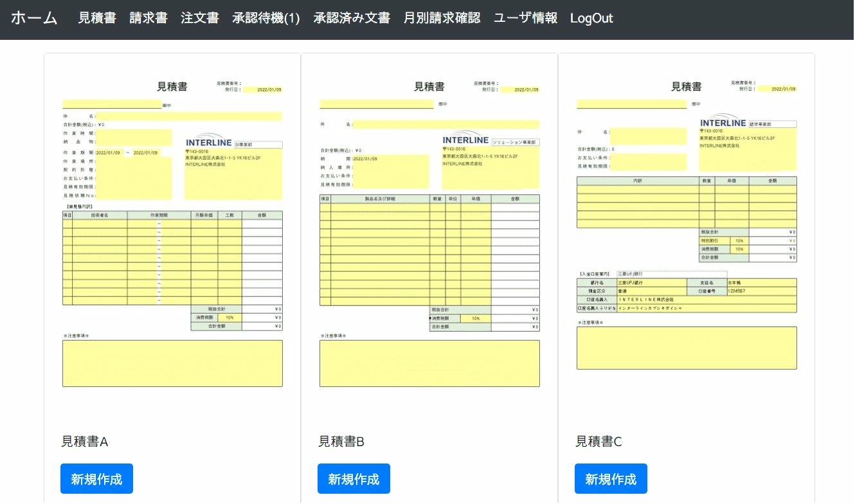Click 新規作成 for 見積書C
The height and width of the screenshot is (504, 864).
point(610,478)
